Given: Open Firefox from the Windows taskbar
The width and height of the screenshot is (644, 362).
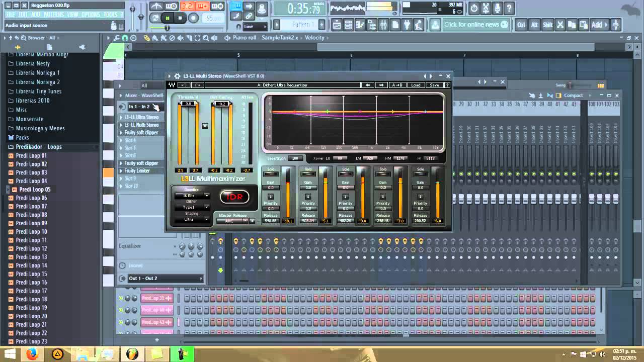Looking at the screenshot, I should (33, 354).
